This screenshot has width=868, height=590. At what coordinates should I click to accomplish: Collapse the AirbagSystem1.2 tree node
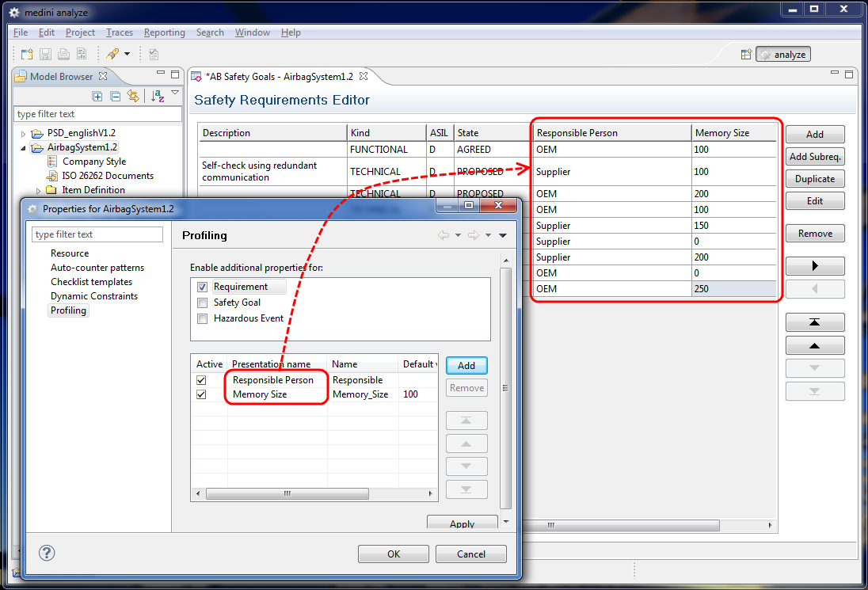click(x=24, y=147)
